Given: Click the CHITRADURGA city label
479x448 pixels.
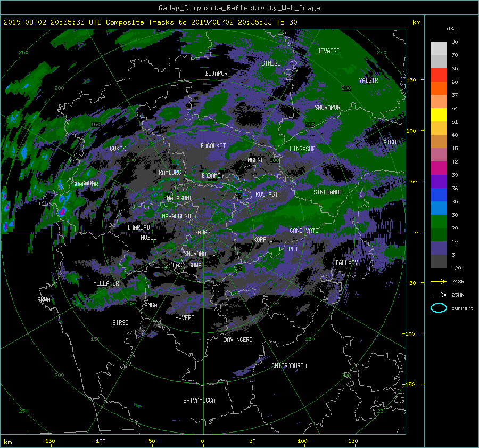Looking at the screenshot, I should (x=289, y=366).
